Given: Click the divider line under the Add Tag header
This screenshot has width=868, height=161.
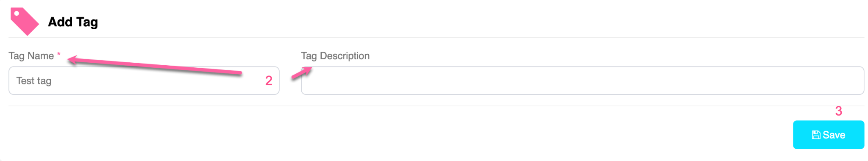Looking at the screenshot, I should pos(437,37).
